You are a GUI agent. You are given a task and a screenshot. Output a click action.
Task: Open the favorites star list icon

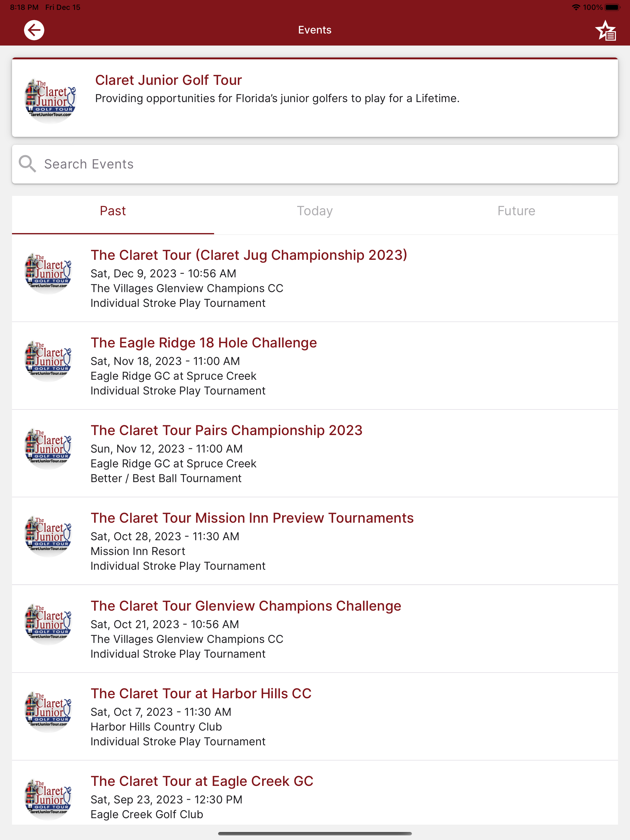(x=606, y=30)
